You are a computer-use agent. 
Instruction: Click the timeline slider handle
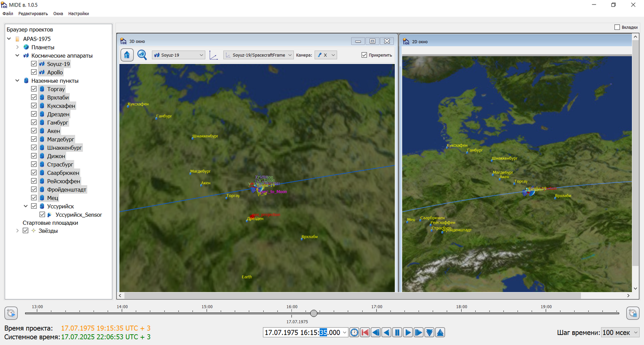(x=314, y=313)
